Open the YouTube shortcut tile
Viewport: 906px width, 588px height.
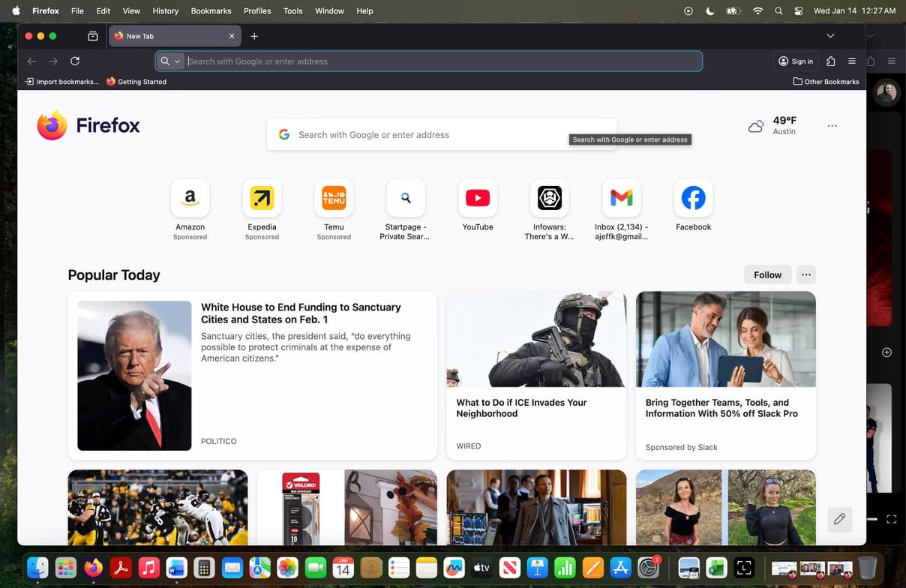(478, 199)
